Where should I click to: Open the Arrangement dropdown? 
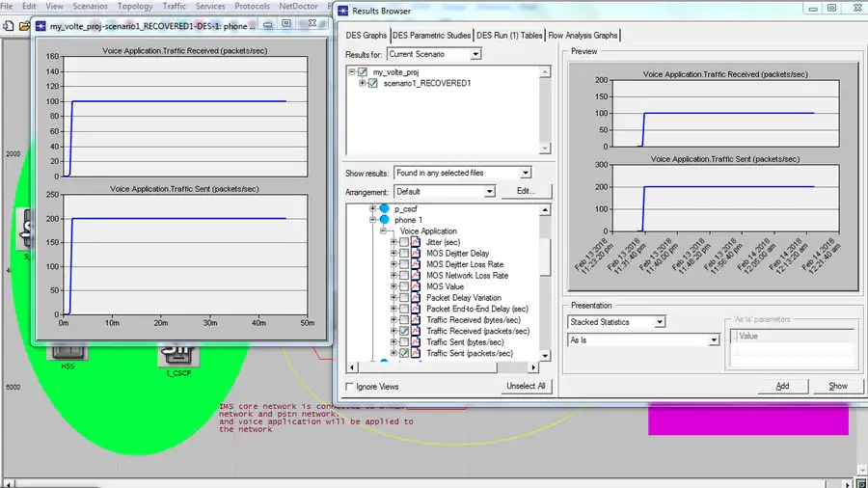(489, 191)
